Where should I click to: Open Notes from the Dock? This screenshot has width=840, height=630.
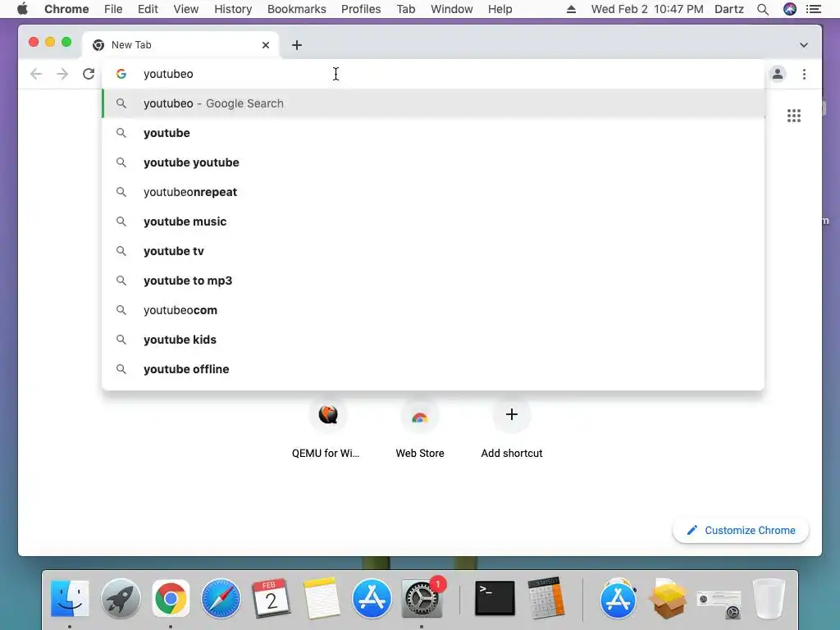click(x=322, y=598)
